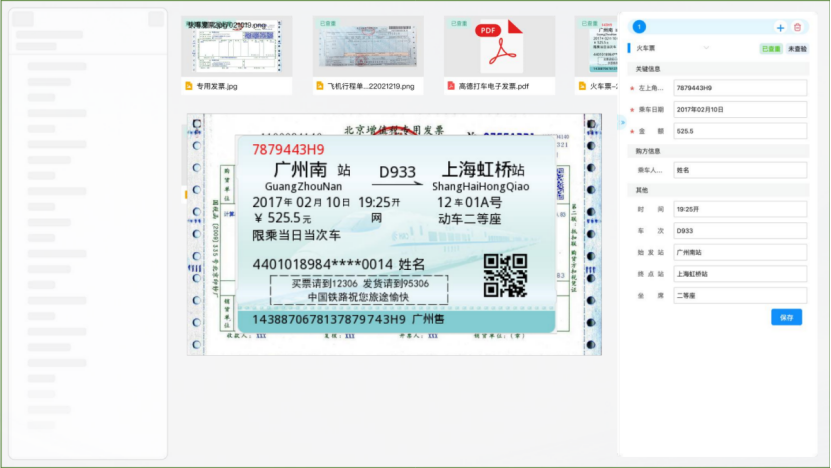The height and width of the screenshot is (468, 831).
Task: Click the image file icon beside 专用发票.jpg
Action: 189,86
